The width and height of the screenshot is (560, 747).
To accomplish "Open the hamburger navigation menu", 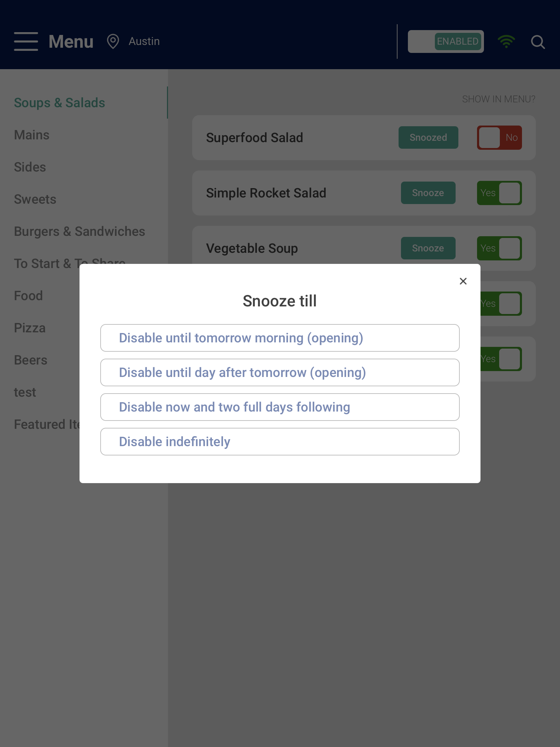I will click(x=26, y=41).
